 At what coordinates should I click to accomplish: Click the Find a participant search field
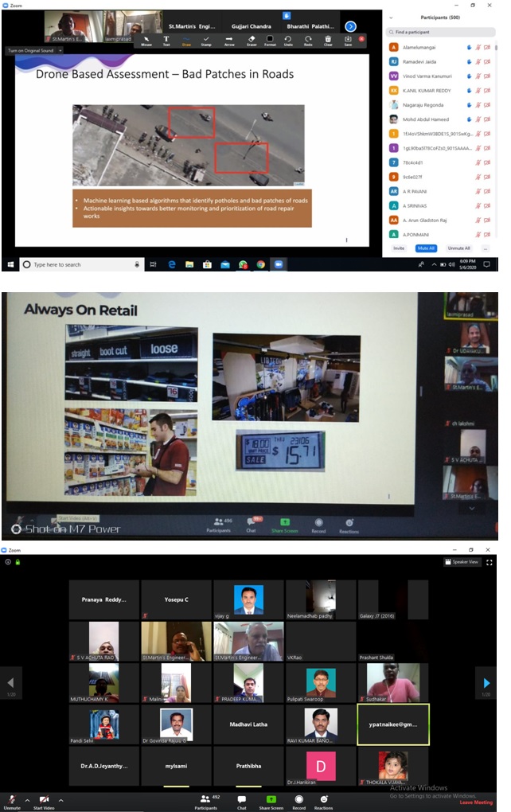441,32
